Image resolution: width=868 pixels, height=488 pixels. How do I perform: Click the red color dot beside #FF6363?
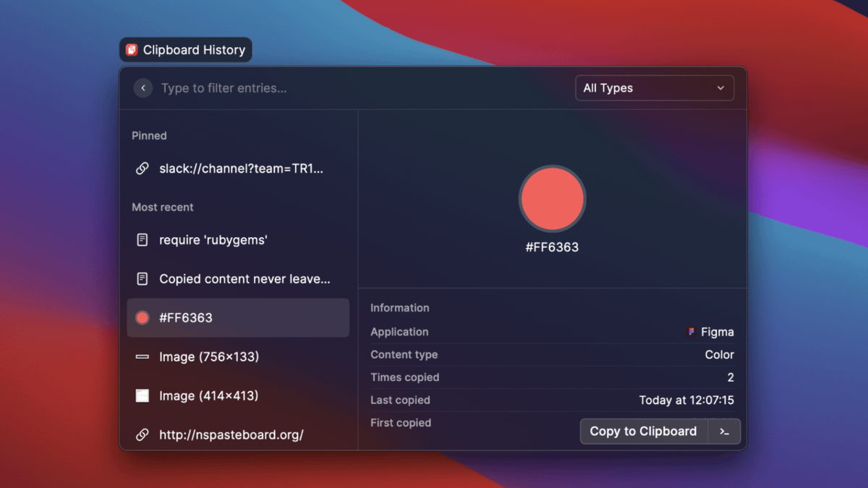tap(142, 318)
